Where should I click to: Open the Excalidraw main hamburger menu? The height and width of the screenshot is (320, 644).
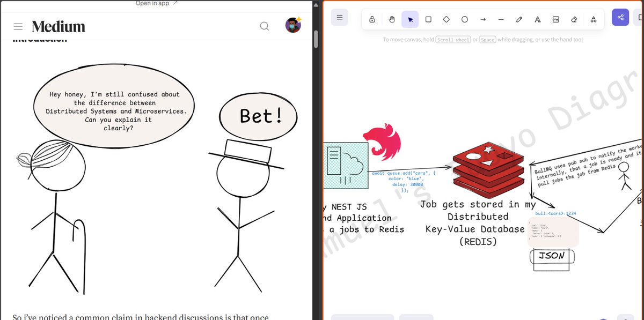click(x=339, y=18)
